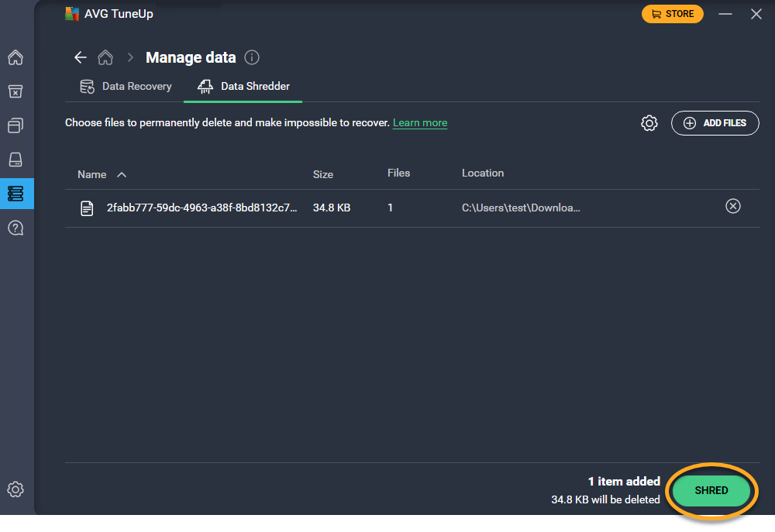The width and height of the screenshot is (775, 532).
Task: Select the Data Shredder tab
Action: pos(243,87)
